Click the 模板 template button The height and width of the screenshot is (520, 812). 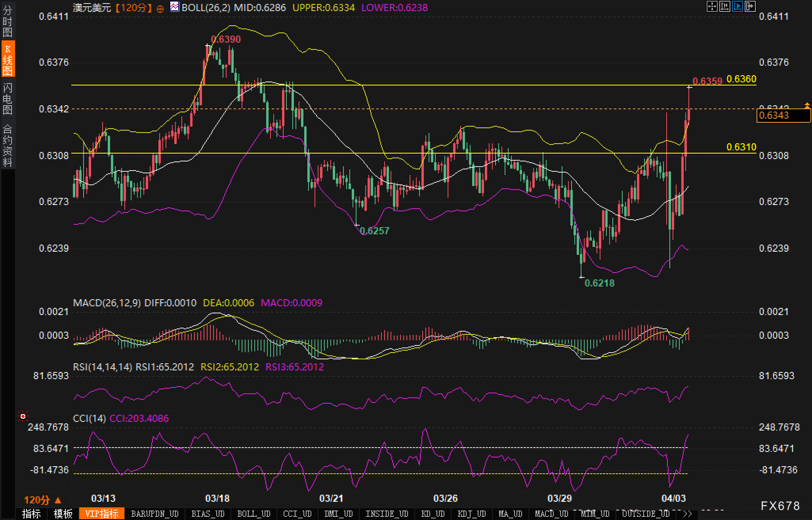(x=63, y=514)
